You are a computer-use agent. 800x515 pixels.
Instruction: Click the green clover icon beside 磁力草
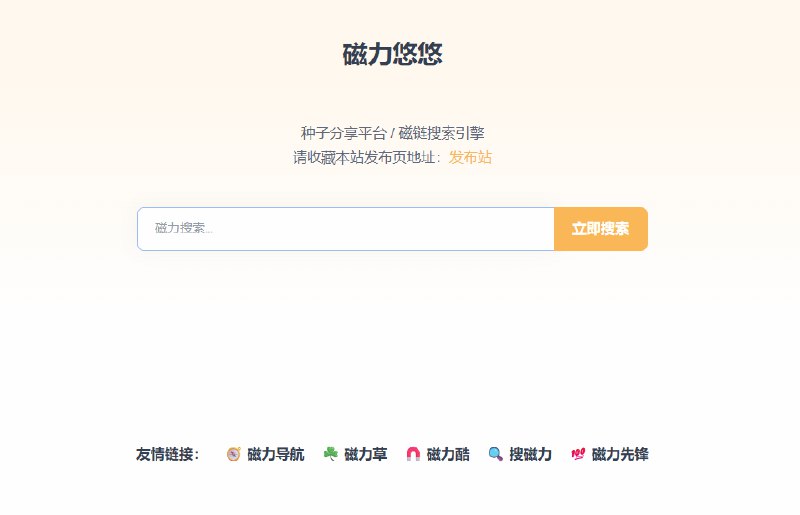tap(330, 454)
